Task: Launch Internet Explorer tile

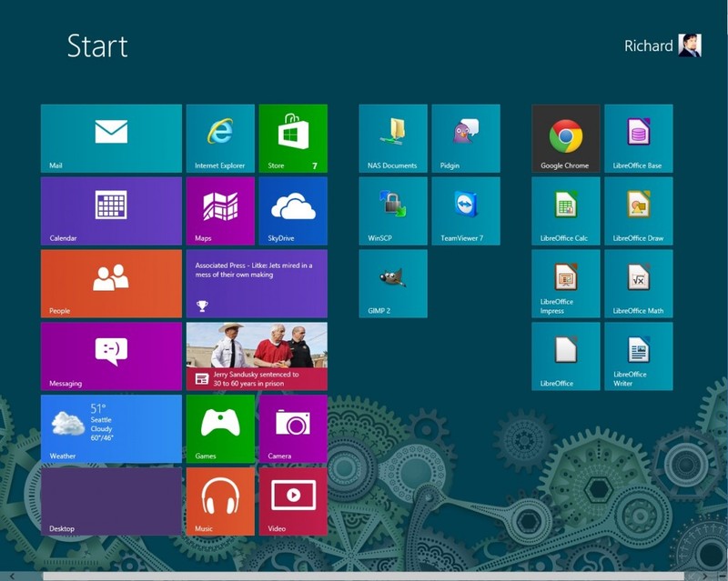Action: [x=219, y=137]
